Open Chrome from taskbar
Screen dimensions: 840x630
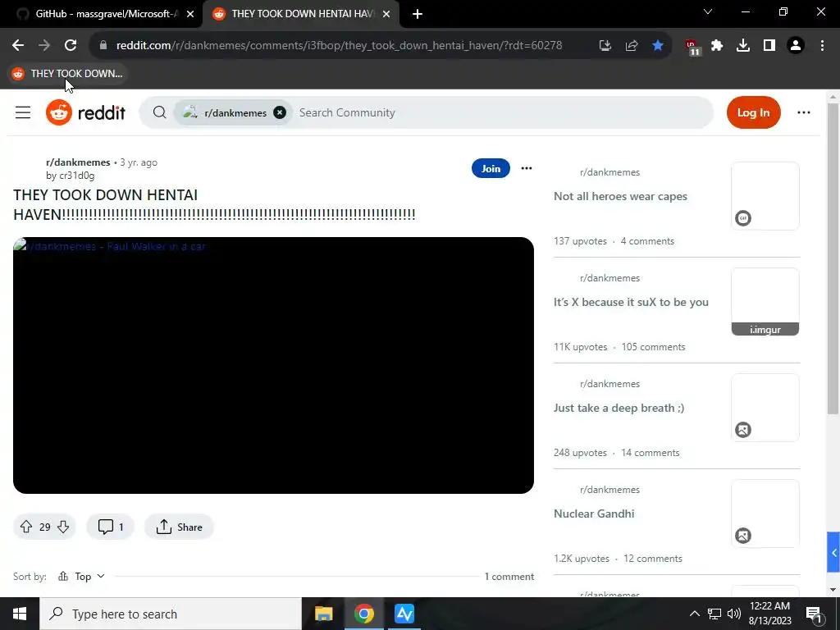[363, 614]
